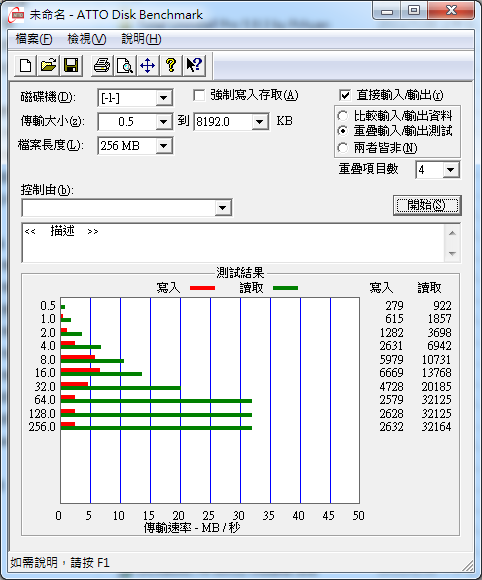This screenshot has height=580, width=482.
Task: Click the 測試結果 group title
Action: 240,273
